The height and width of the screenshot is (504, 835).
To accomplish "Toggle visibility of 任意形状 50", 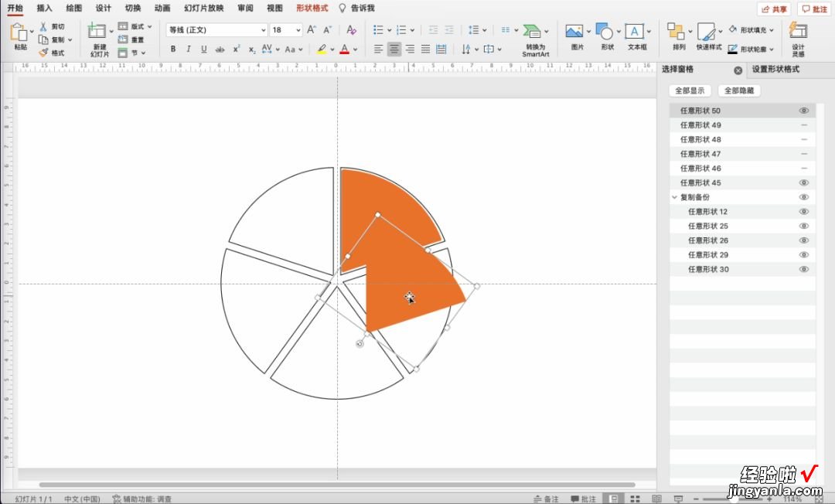I will (x=803, y=111).
